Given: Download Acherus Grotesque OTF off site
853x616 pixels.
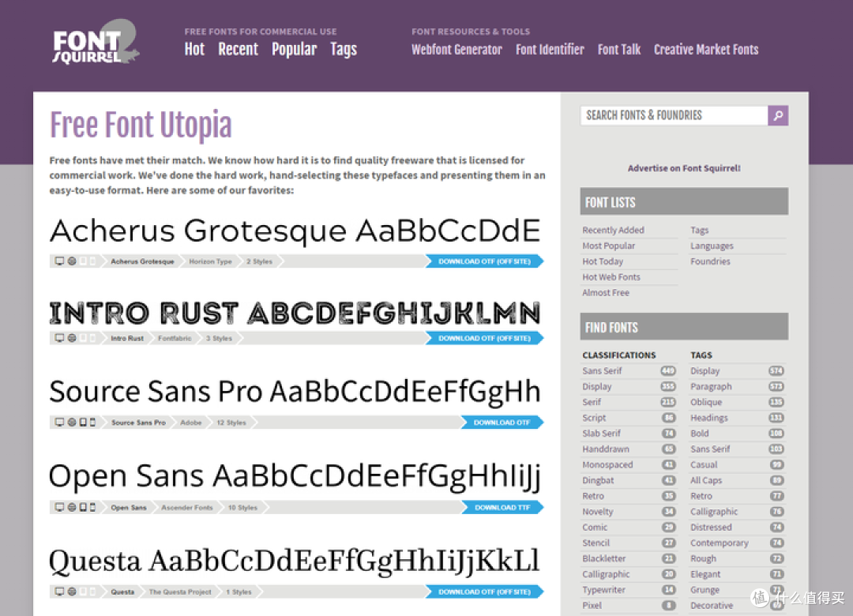Looking at the screenshot, I should coord(484,261).
